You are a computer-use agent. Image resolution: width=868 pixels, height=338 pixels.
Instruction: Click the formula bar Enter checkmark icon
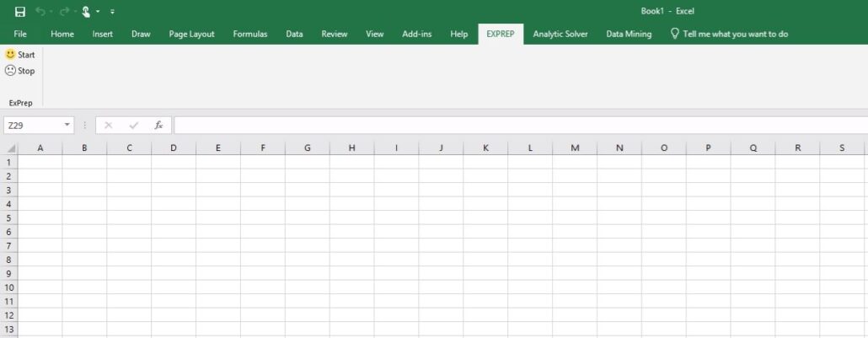pyautogui.click(x=133, y=126)
